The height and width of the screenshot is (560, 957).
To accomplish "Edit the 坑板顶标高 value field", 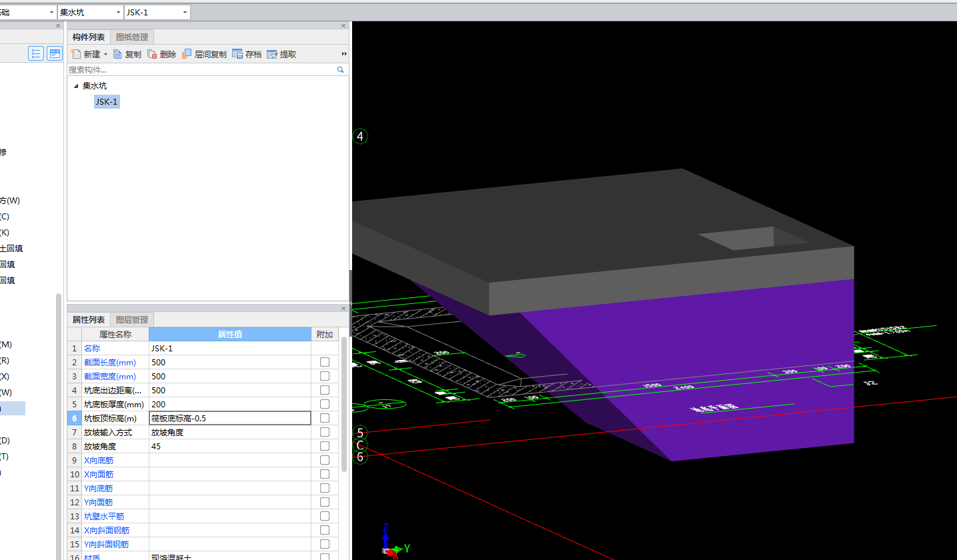I will point(230,418).
